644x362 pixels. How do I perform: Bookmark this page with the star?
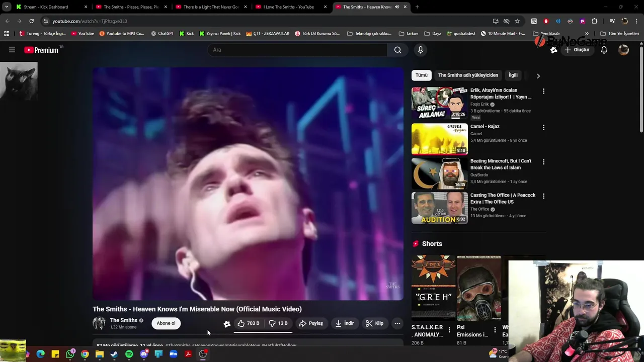coord(517,21)
